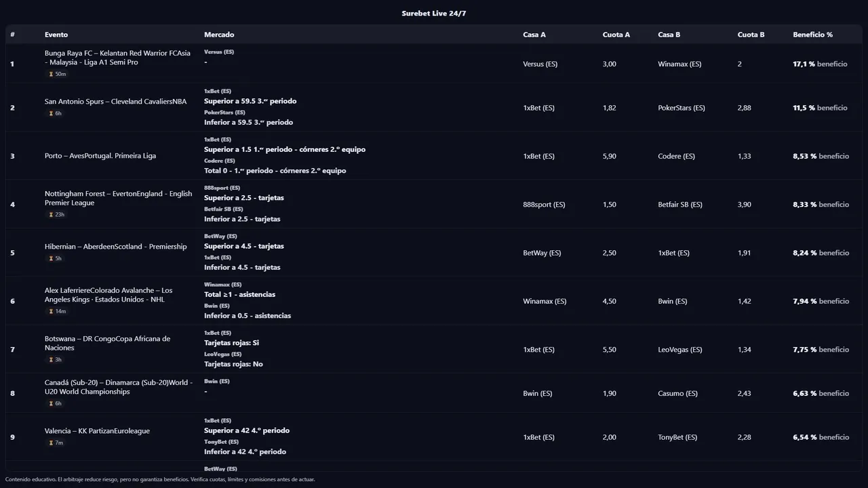Click PokerStars (ES) in the Casa B column
This screenshot has height=488, width=868.
tap(681, 108)
